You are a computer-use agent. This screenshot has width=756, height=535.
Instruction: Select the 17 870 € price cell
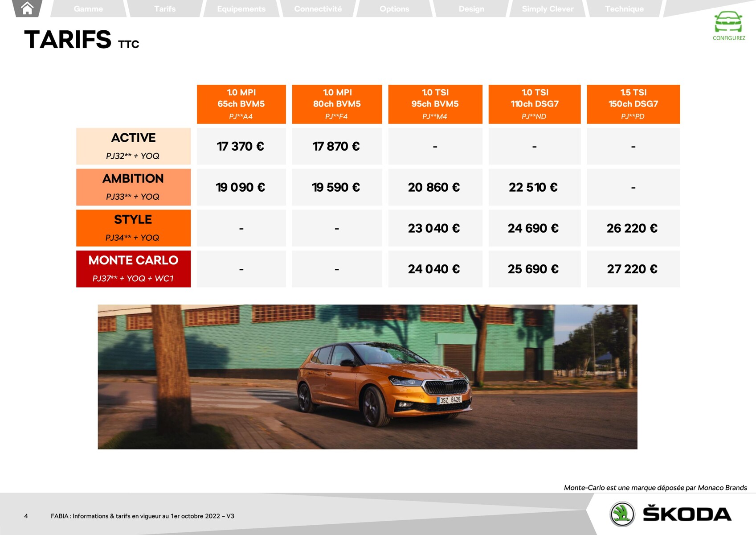point(337,146)
